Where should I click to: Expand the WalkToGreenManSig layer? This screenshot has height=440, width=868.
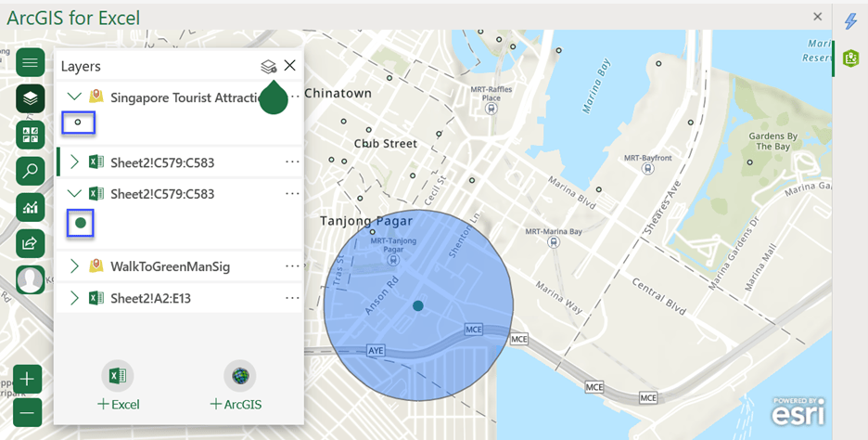tap(74, 266)
